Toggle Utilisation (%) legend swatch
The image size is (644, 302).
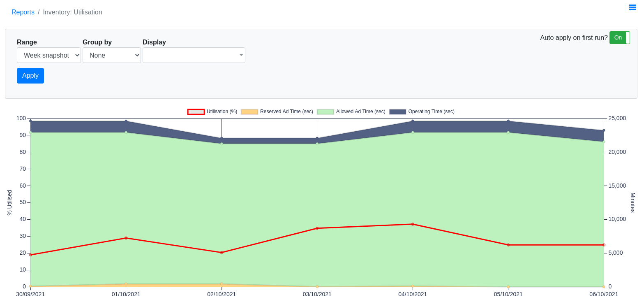[196, 112]
